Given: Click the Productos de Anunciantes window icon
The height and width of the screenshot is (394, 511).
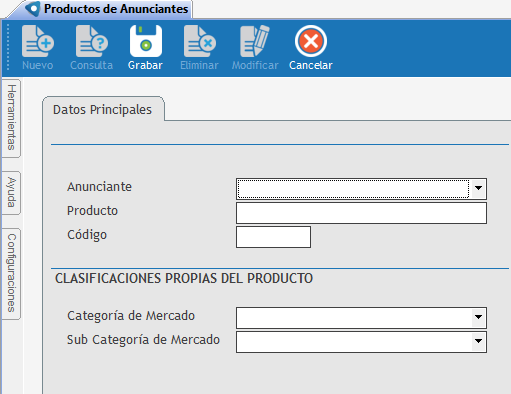Looking at the screenshot, I should point(33,9).
